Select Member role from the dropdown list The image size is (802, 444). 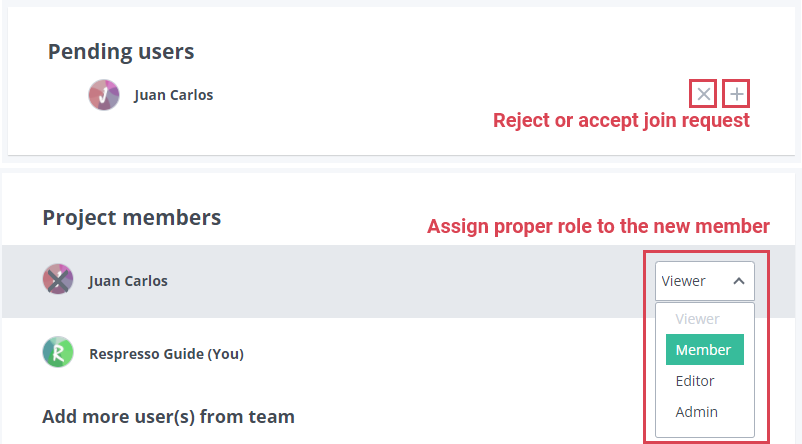coord(705,349)
